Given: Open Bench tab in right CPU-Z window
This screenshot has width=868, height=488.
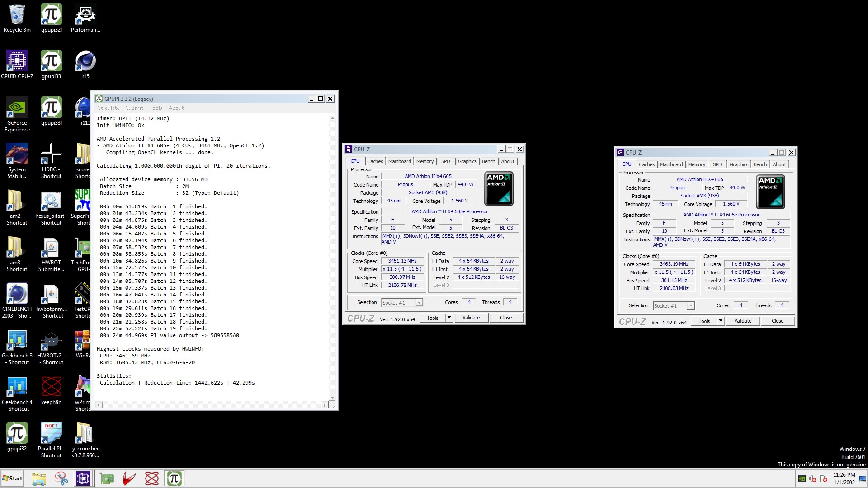Looking at the screenshot, I should tap(760, 164).
